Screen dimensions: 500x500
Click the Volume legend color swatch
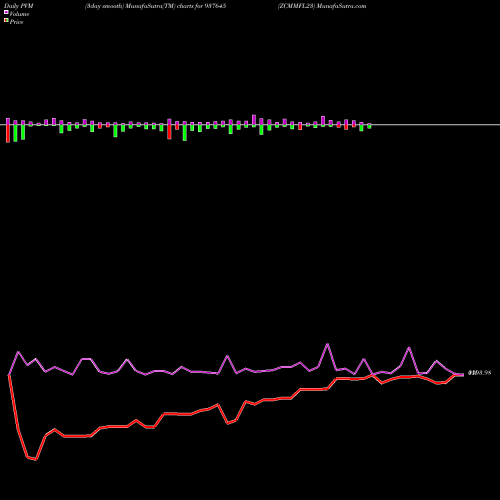(x=6, y=12)
